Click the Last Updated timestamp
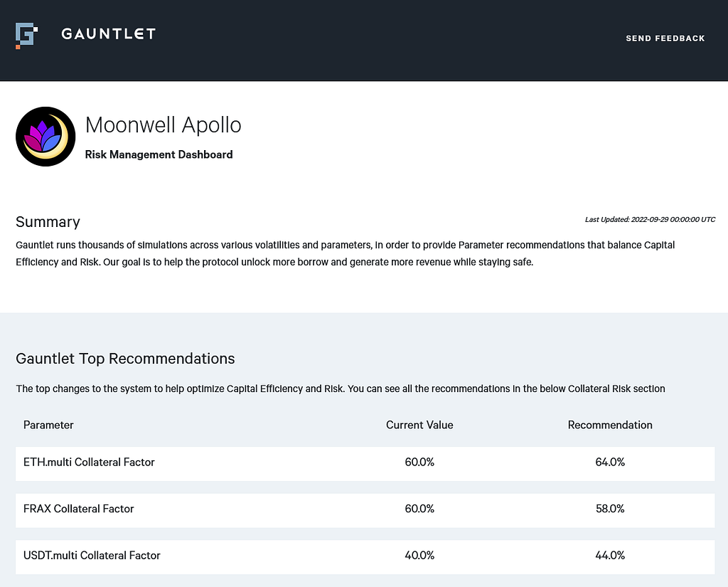 point(650,219)
